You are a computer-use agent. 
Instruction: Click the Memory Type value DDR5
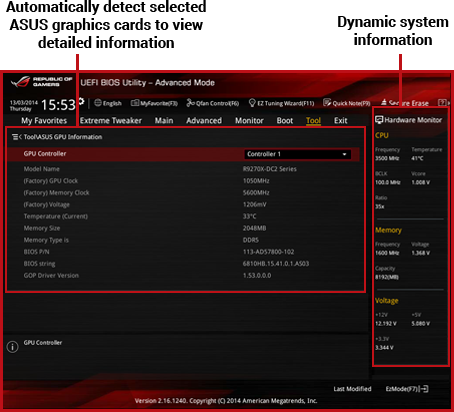click(x=251, y=240)
